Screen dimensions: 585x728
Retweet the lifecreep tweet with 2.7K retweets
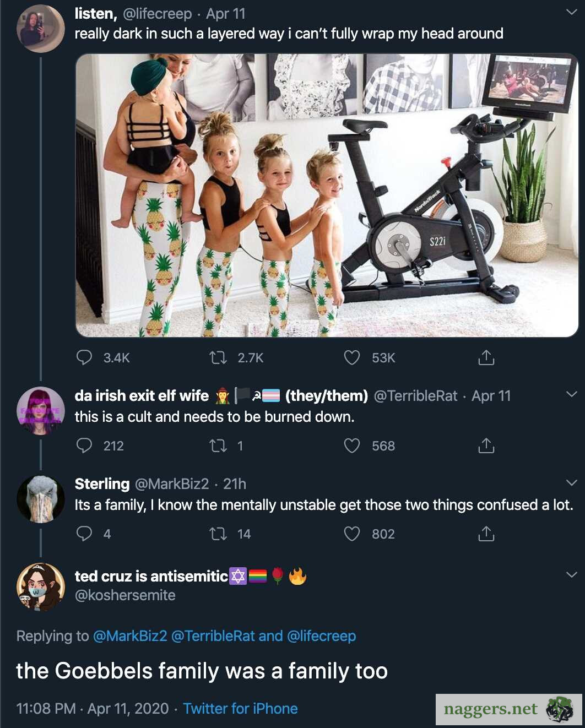[x=219, y=357]
